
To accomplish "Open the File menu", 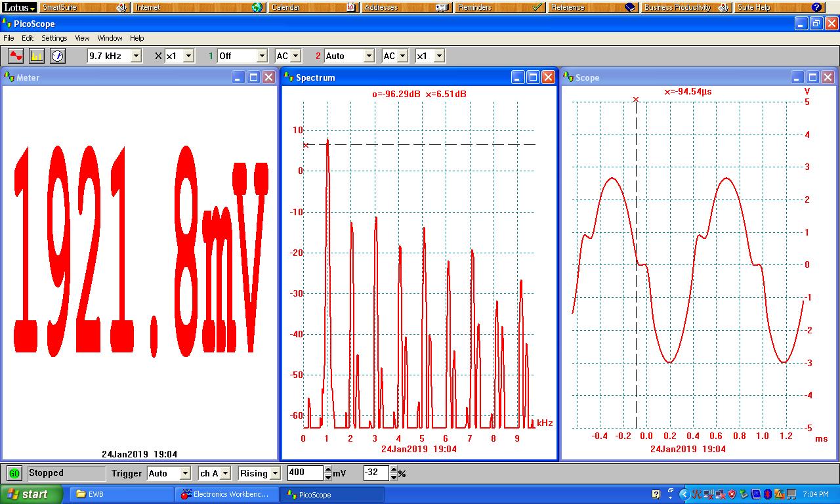I will click(x=9, y=38).
